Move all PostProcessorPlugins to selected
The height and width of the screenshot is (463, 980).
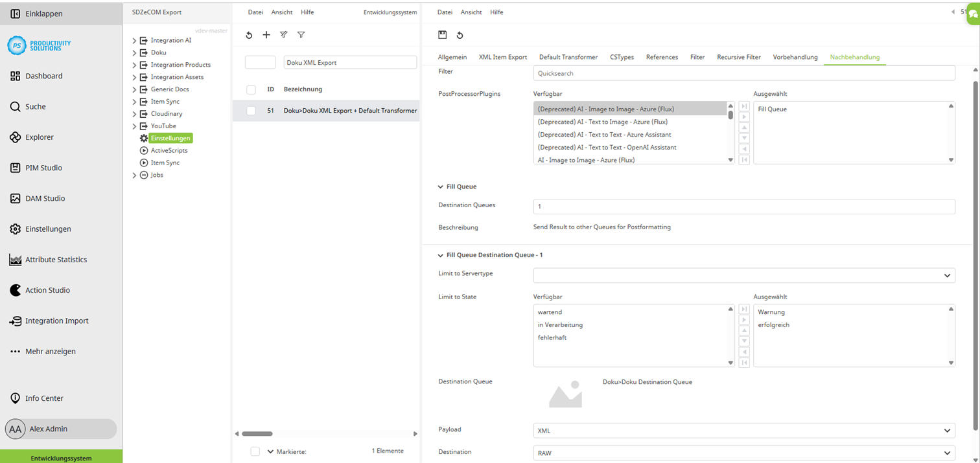(744, 106)
